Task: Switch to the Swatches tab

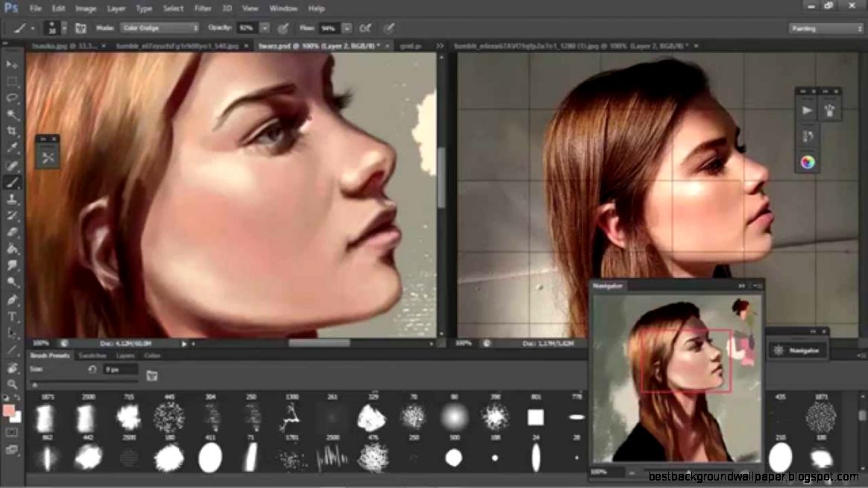Action: [x=92, y=356]
